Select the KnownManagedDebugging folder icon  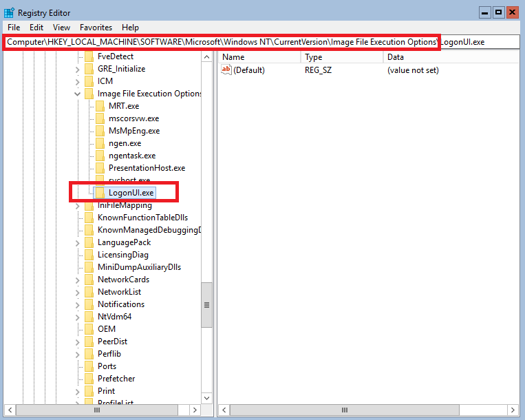[x=89, y=230]
